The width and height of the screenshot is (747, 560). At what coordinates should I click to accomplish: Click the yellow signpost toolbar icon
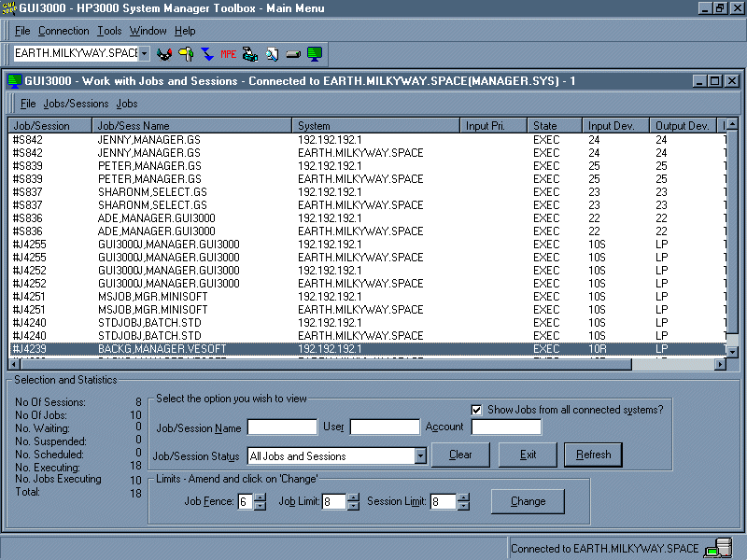pyautogui.click(x=186, y=54)
